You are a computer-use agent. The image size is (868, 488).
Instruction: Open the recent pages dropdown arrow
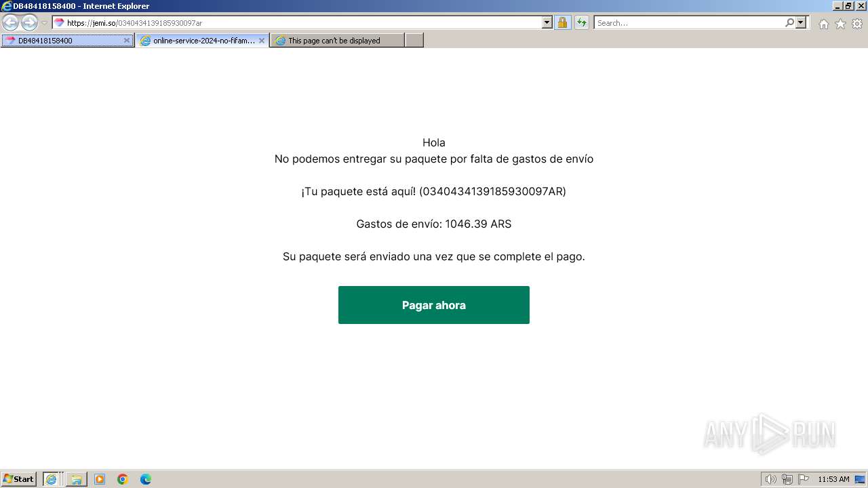point(44,23)
